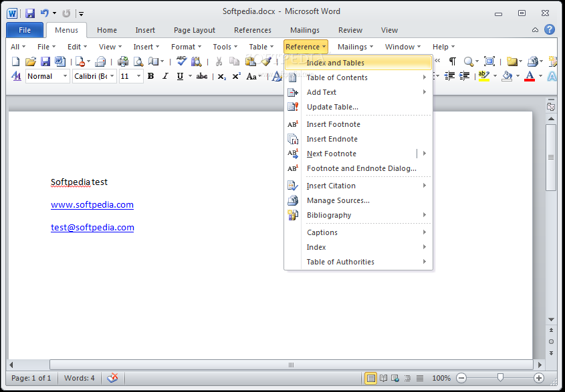Viewport: 565px width, 392px height.
Task: Switch to Outline view in status bar
Action: [407, 379]
